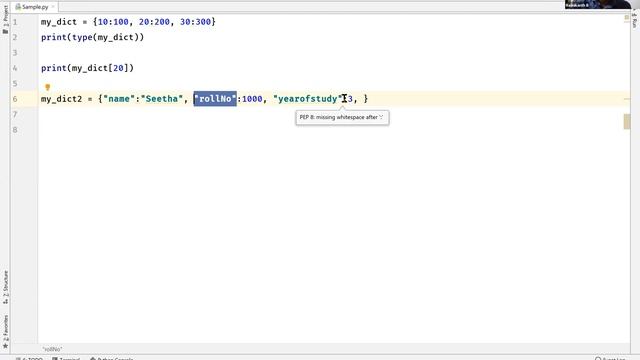Viewport: 640px width, 360px height.
Task: Open the Python Console tool window
Action: pos(111,359)
